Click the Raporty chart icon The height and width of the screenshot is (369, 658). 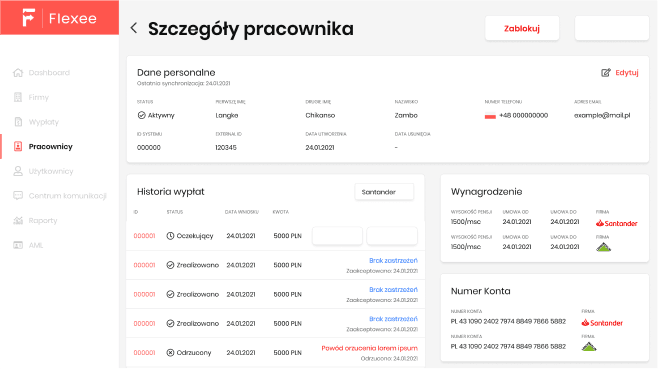pyautogui.click(x=18, y=220)
